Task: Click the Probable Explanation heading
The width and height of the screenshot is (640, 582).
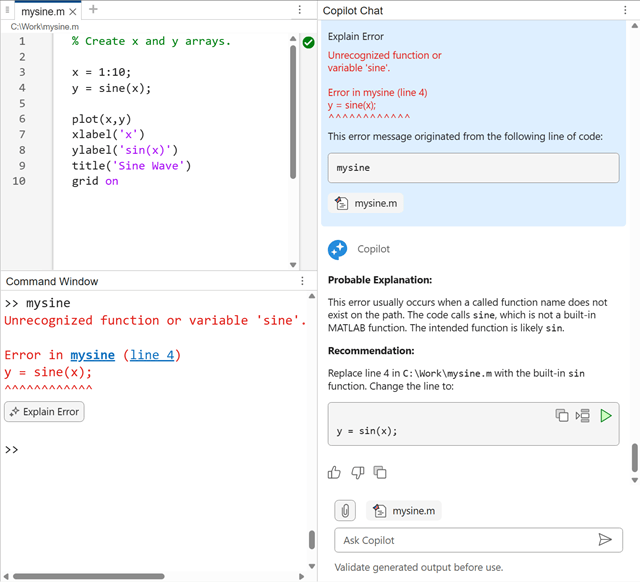Action: pos(380,280)
